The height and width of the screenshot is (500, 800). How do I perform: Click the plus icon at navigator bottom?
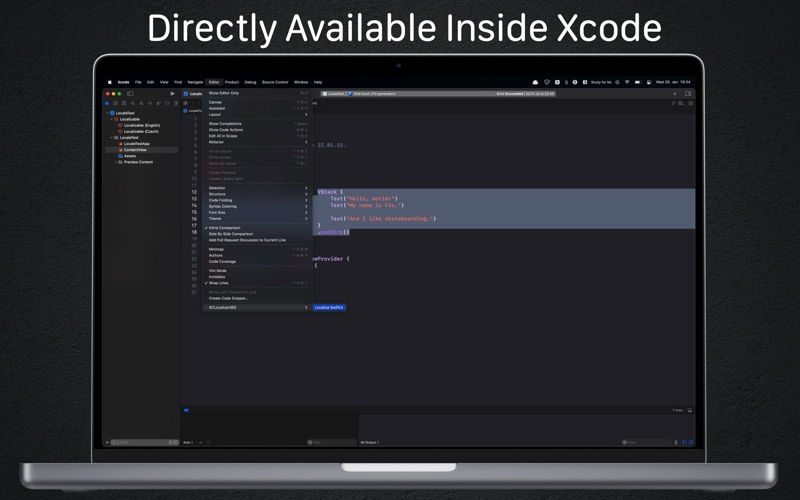(107, 442)
